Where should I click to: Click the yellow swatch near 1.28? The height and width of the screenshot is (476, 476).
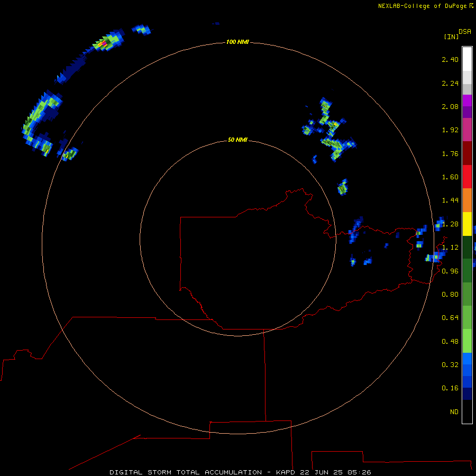click(467, 224)
